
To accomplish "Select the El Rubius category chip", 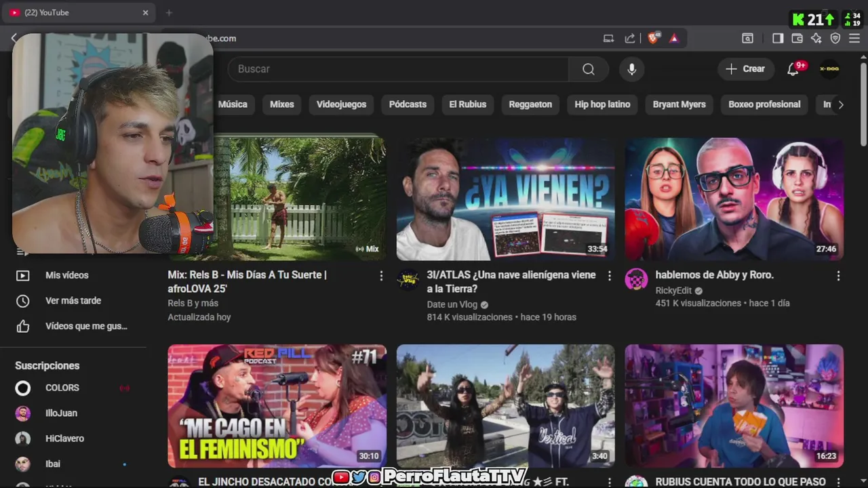I will coord(468,104).
